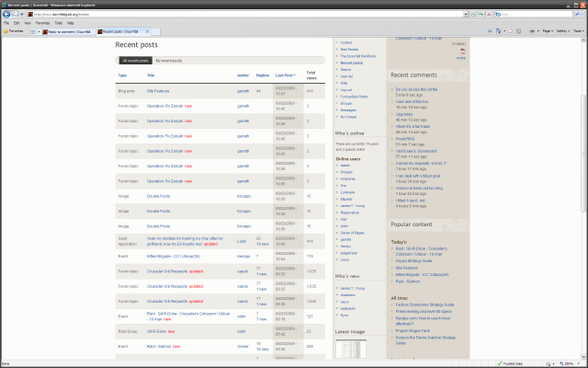Open a new blank tab
588x368 pixels.
click(x=155, y=32)
